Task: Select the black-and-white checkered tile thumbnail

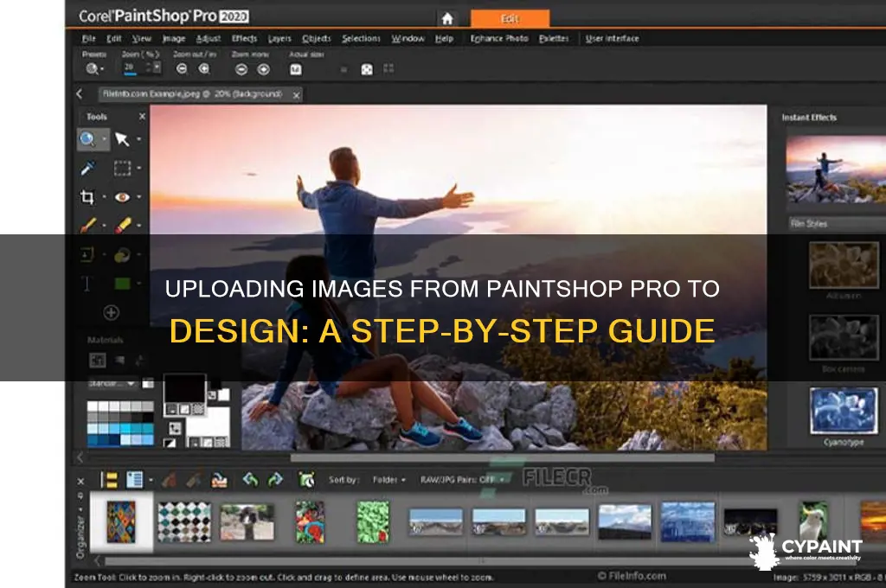Action: 184,521
